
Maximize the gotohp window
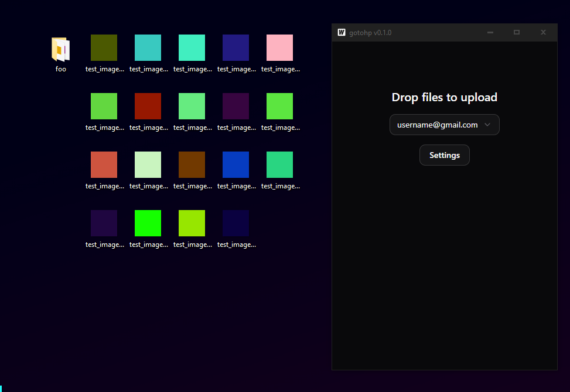(x=517, y=32)
